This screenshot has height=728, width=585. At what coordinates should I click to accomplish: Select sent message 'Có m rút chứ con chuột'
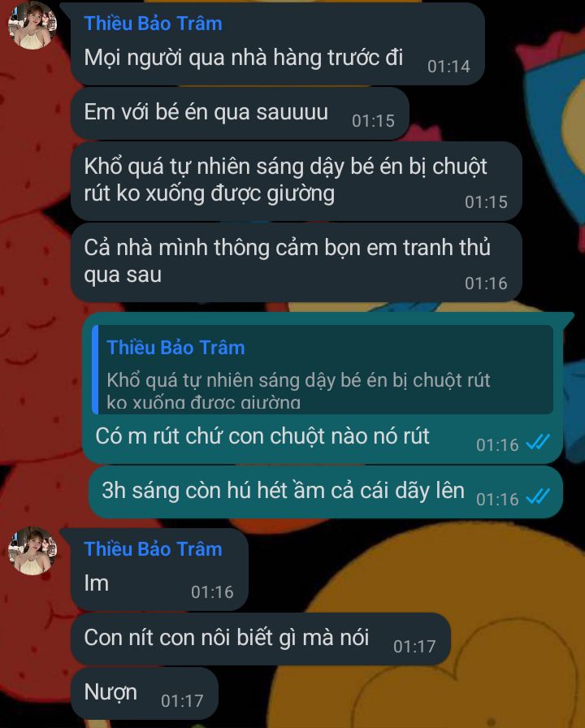click(323, 388)
